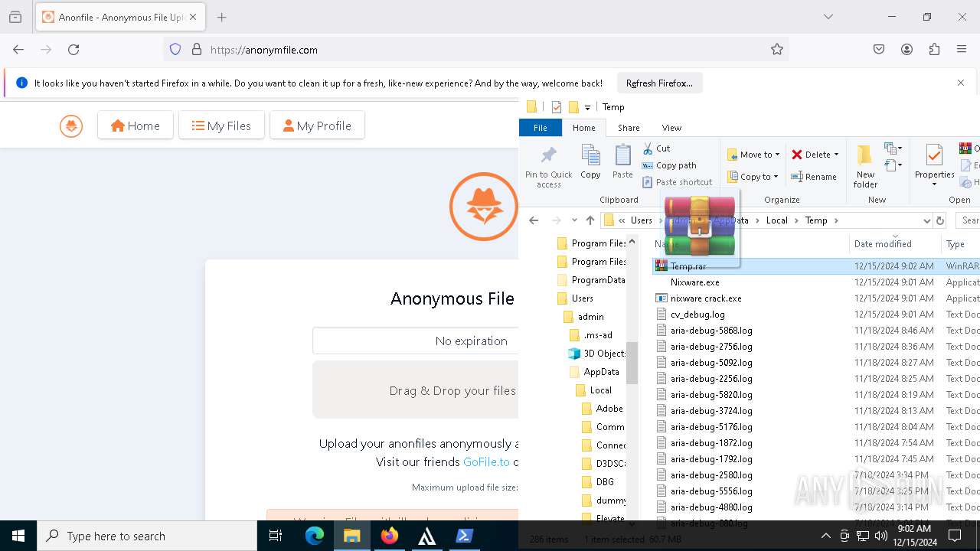Click the site padlock icon
Viewport: 980px width, 551px height.
click(197, 50)
